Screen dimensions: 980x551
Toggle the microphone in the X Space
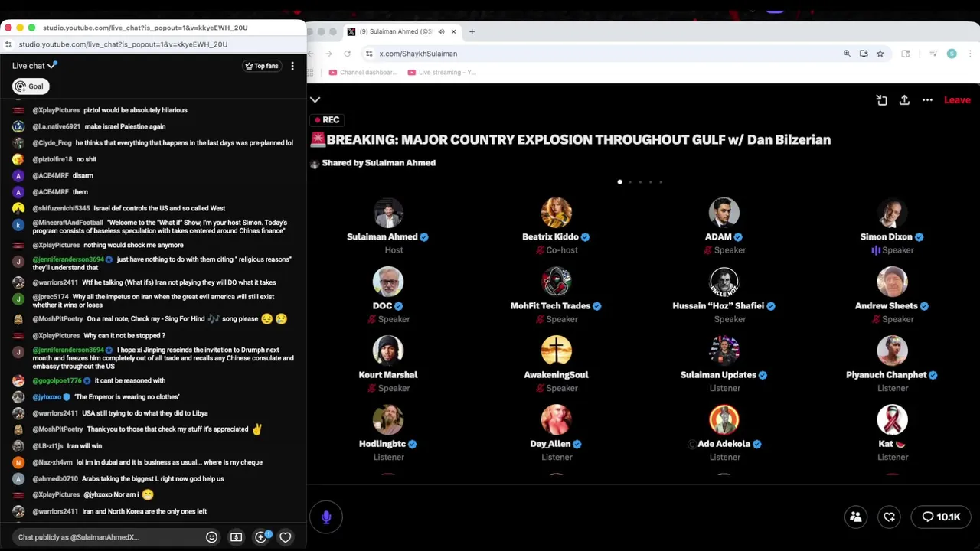coord(326,517)
